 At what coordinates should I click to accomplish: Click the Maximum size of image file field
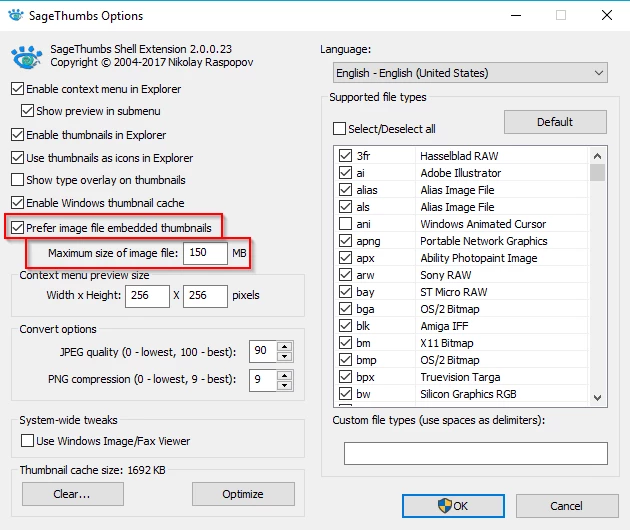pos(205,253)
